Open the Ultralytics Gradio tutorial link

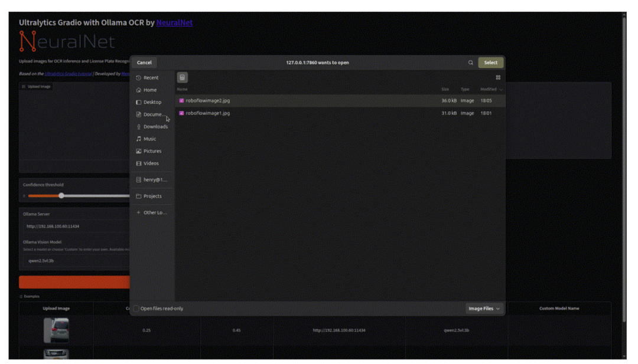[68, 74]
